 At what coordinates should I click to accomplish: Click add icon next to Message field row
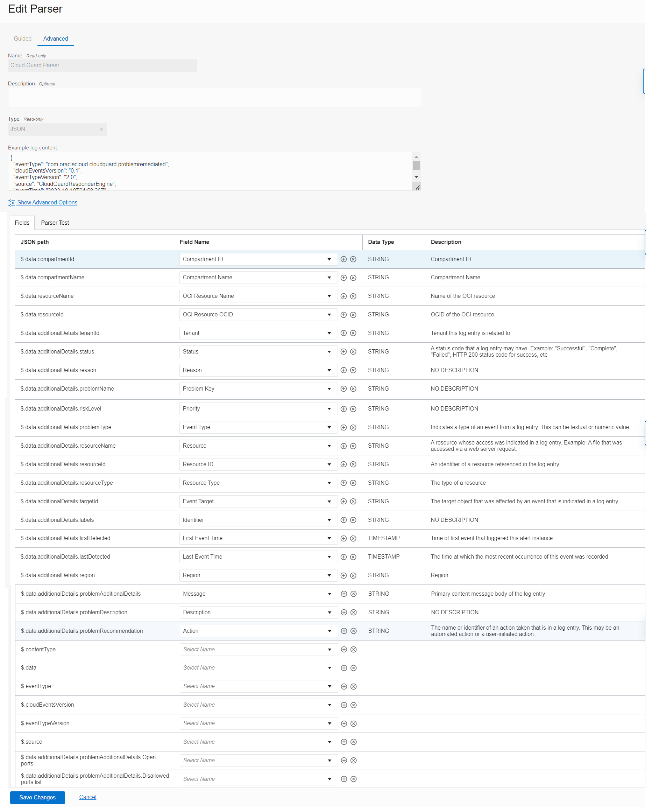(x=343, y=594)
